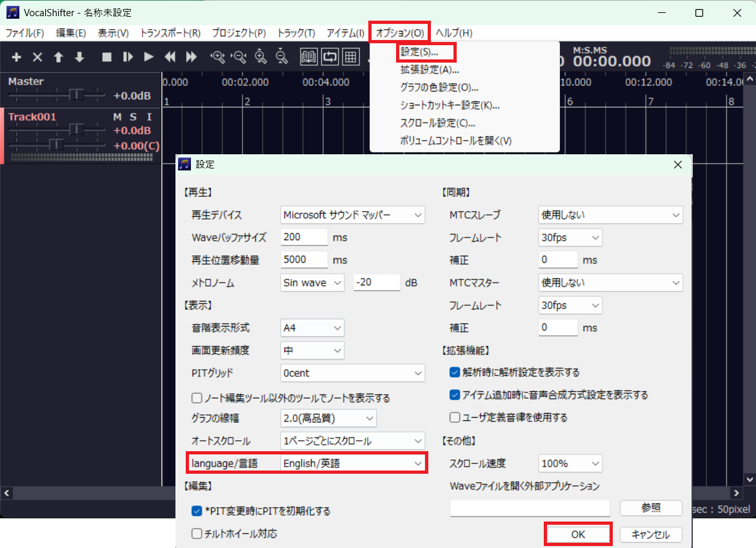Click OK in the settings dialog
Viewport: 756px width, 548px height.
578,534
